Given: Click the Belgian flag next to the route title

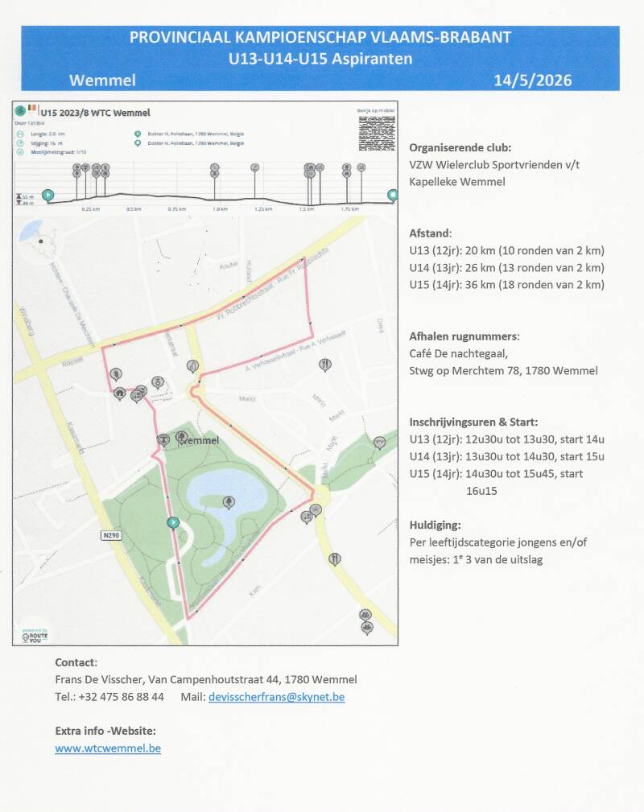Looking at the screenshot, I should (33, 109).
